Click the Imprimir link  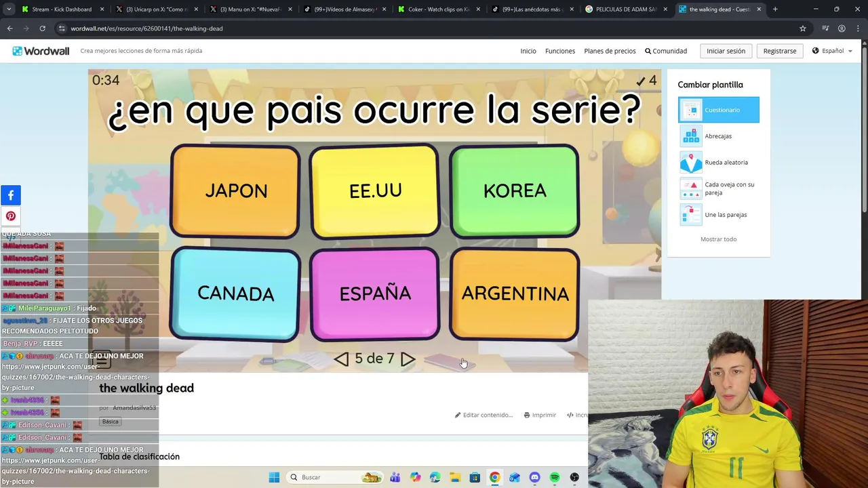pyautogui.click(x=540, y=415)
